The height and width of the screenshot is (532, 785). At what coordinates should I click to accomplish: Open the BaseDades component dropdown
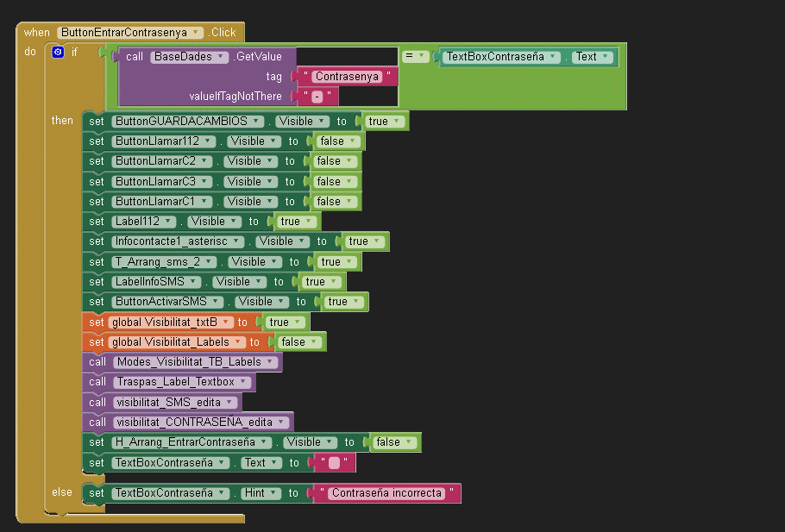tap(222, 57)
